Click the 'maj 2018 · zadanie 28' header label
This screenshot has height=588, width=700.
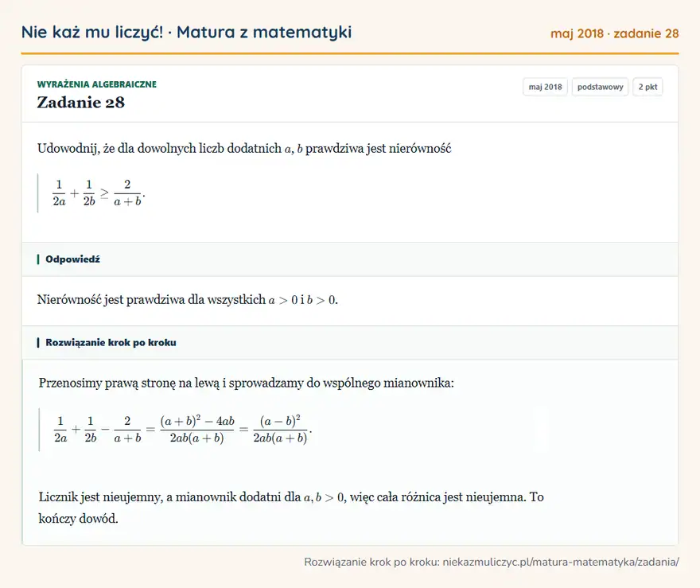click(x=614, y=33)
